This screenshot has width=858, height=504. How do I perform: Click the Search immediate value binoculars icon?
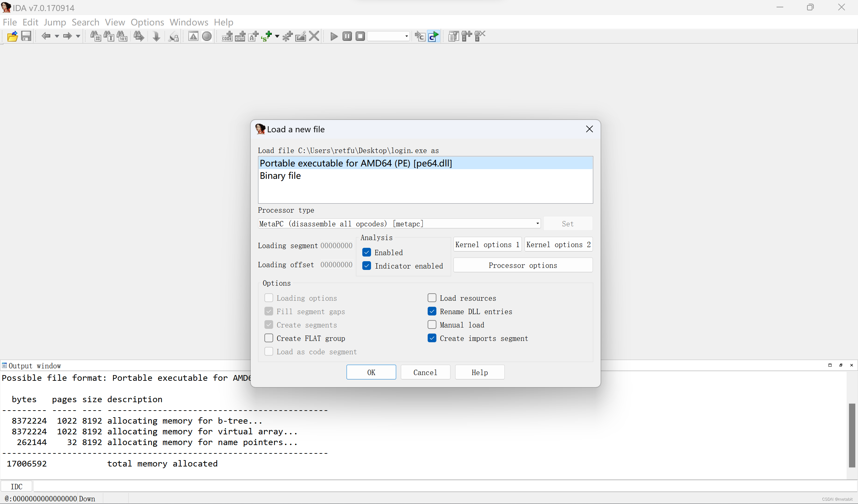(x=96, y=36)
